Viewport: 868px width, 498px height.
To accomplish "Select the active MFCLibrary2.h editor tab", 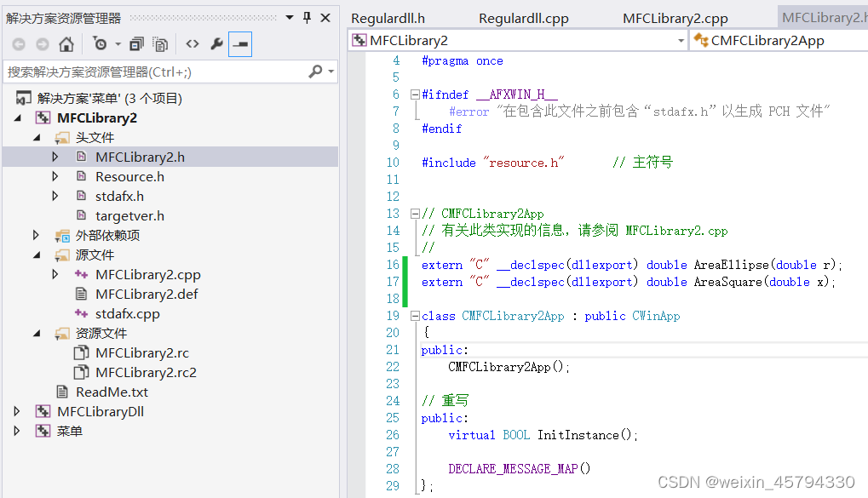I will coord(824,18).
